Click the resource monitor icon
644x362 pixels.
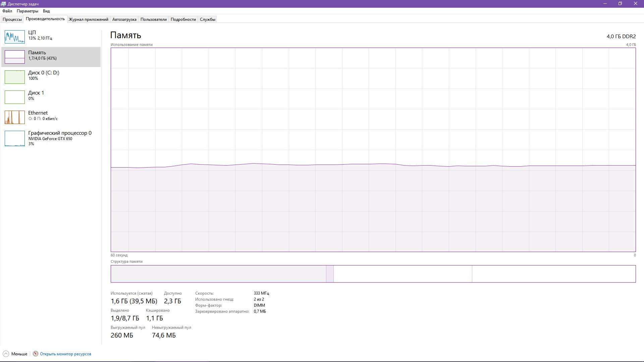(x=36, y=354)
